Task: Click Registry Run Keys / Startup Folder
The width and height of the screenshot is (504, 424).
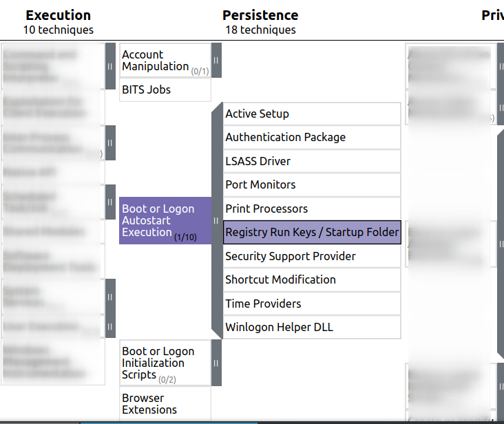Action: (312, 233)
